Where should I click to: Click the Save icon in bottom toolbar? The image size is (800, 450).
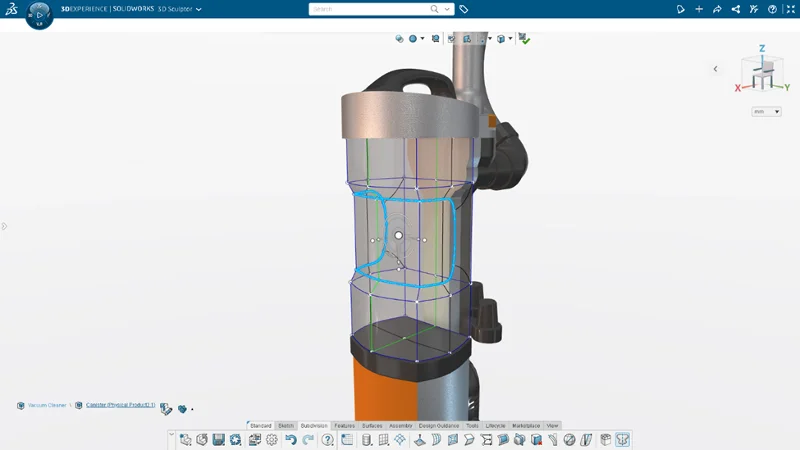click(218, 440)
